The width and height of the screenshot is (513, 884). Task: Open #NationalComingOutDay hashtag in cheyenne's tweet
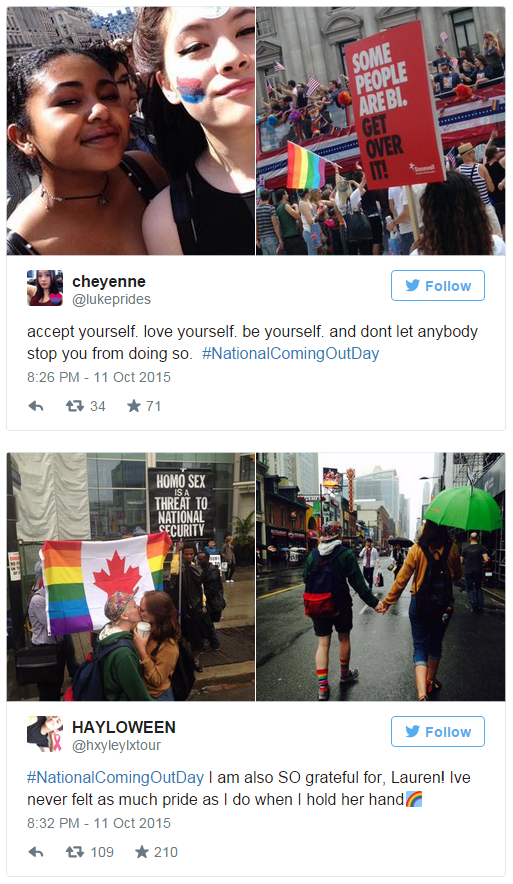click(x=290, y=353)
